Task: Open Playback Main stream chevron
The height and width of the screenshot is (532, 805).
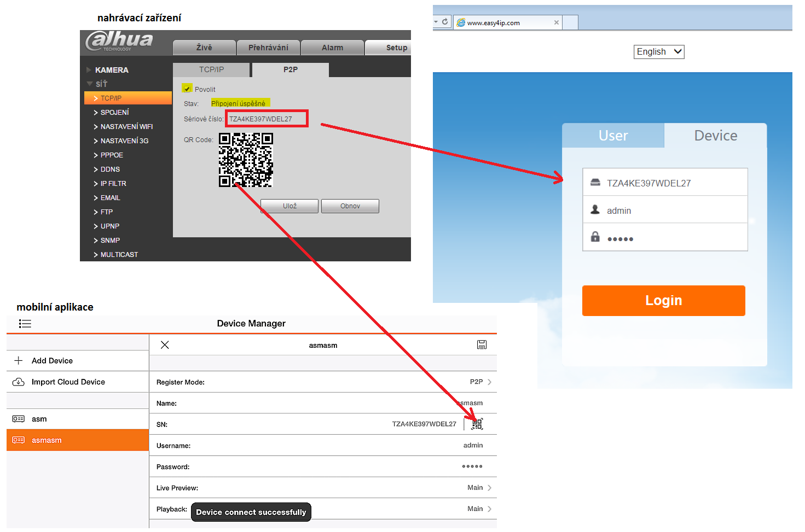Action: [489, 509]
